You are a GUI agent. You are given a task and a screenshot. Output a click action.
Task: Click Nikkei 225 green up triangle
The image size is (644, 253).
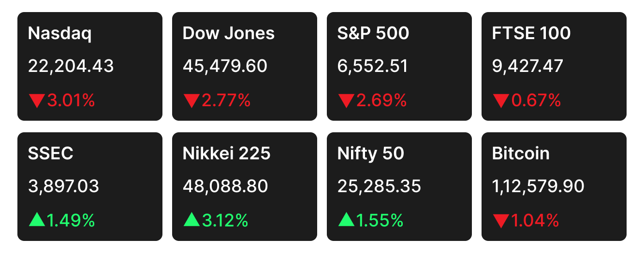tap(191, 220)
